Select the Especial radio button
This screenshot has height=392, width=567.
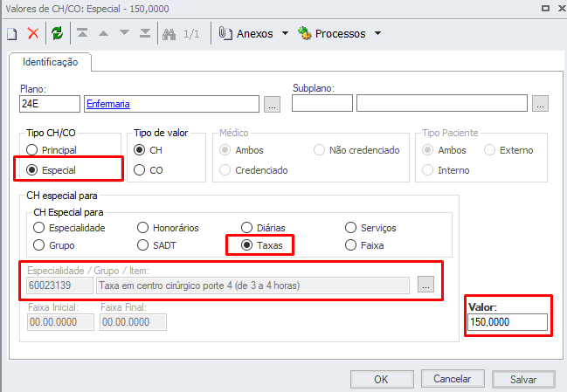pos(31,169)
